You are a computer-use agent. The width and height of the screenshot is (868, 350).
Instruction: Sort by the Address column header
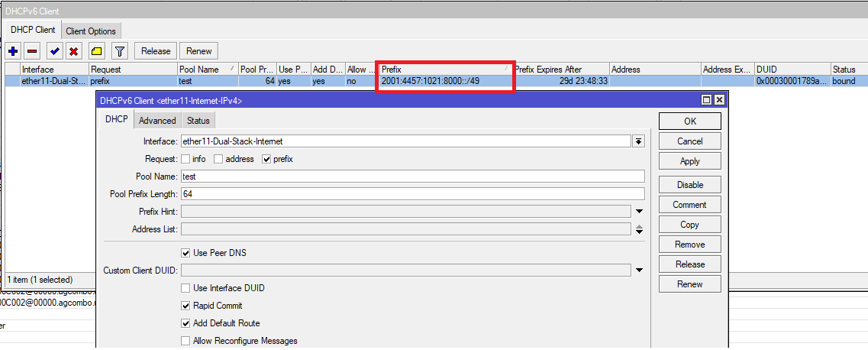tap(655, 70)
